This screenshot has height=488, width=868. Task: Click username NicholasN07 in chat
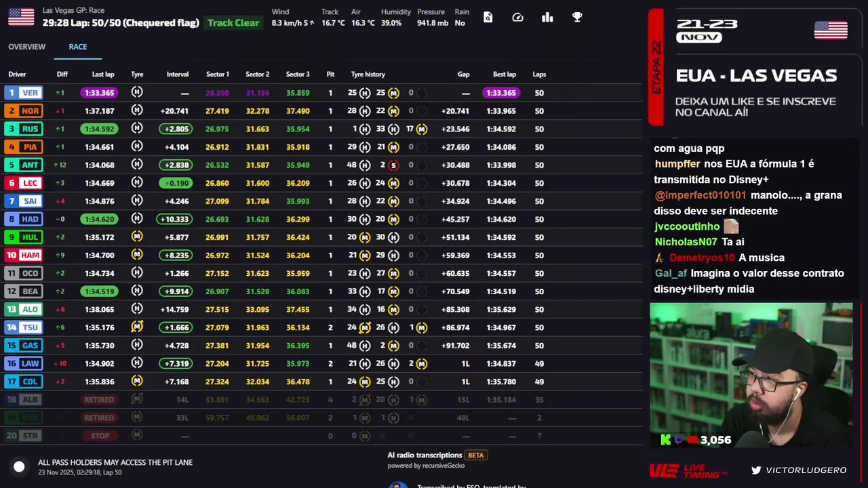pos(686,242)
